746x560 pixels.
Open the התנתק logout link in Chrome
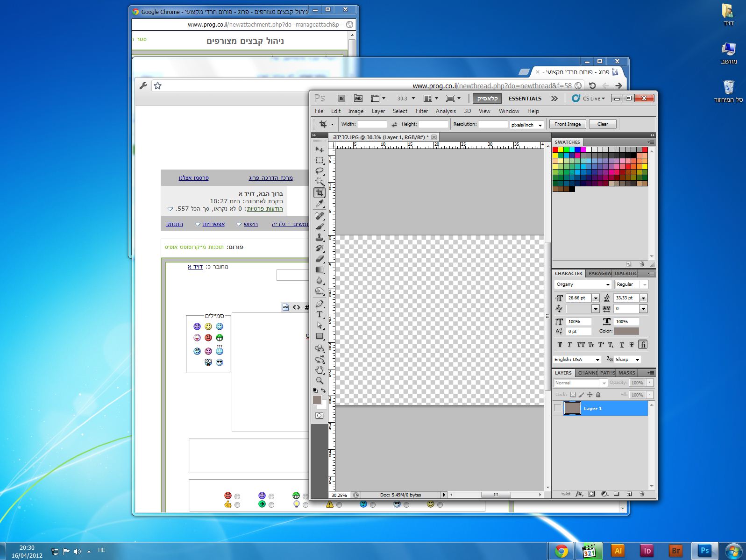pos(175,224)
